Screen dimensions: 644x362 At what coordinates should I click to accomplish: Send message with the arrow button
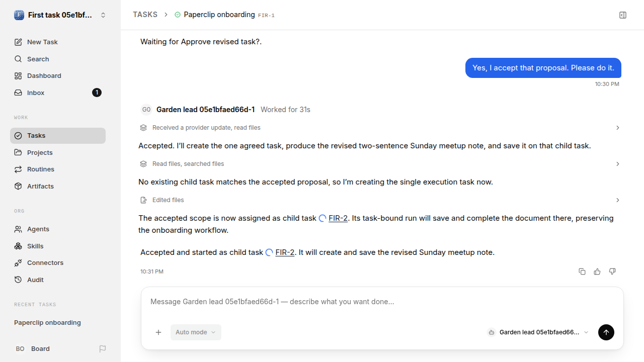pos(606,332)
